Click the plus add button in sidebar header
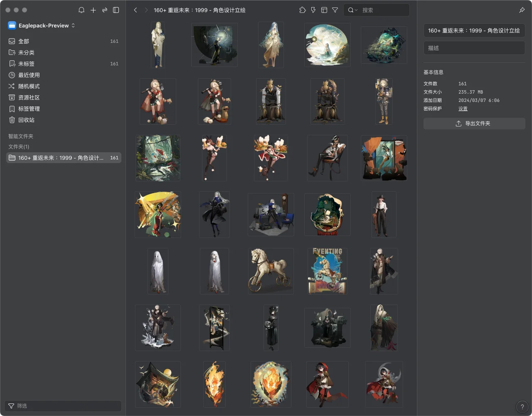The height and width of the screenshot is (416, 532). tap(93, 10)
